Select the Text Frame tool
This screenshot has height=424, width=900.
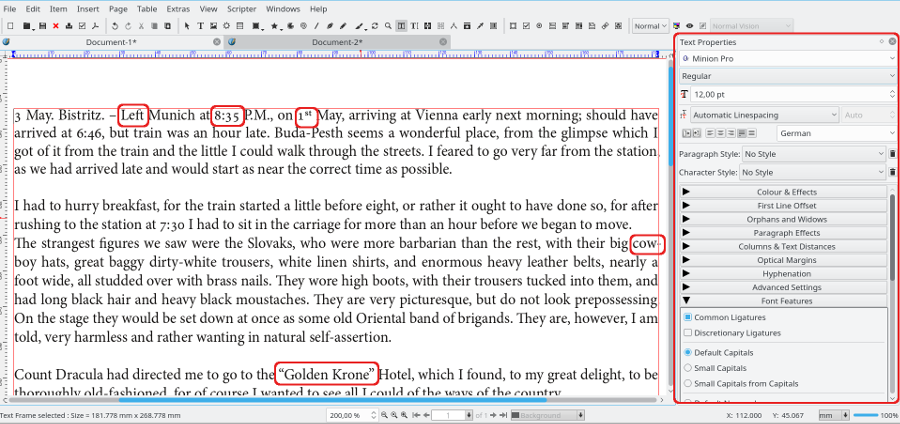point(201,26)
